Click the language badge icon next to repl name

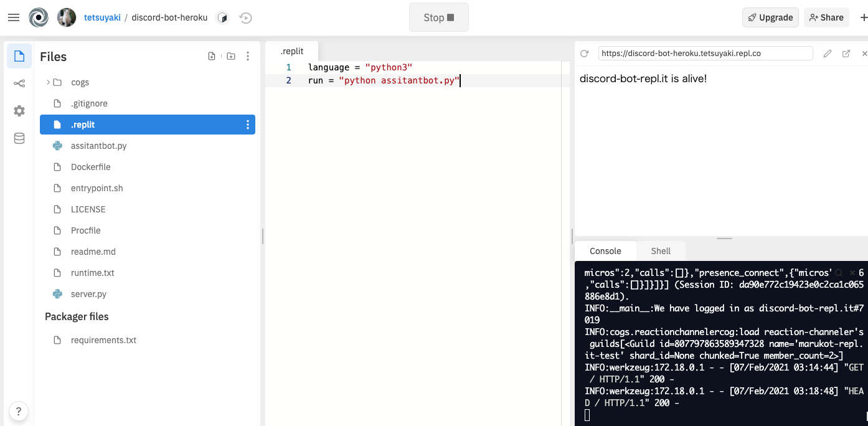click(x=222, y=18)
